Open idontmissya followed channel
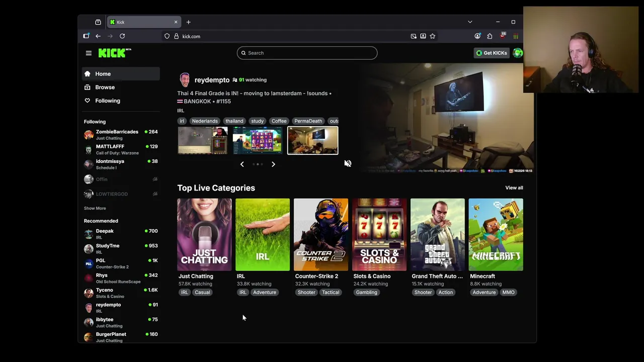 pos(121,164)
